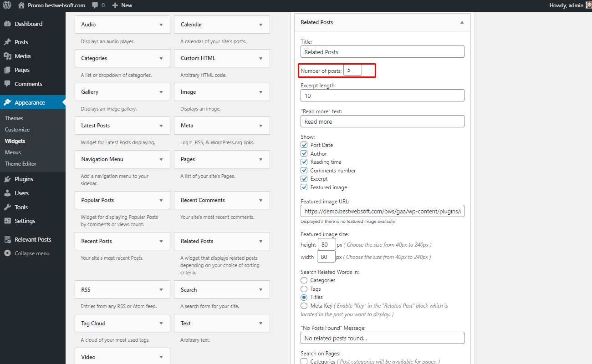Select the Tags radio button

[x=304, y=288]
